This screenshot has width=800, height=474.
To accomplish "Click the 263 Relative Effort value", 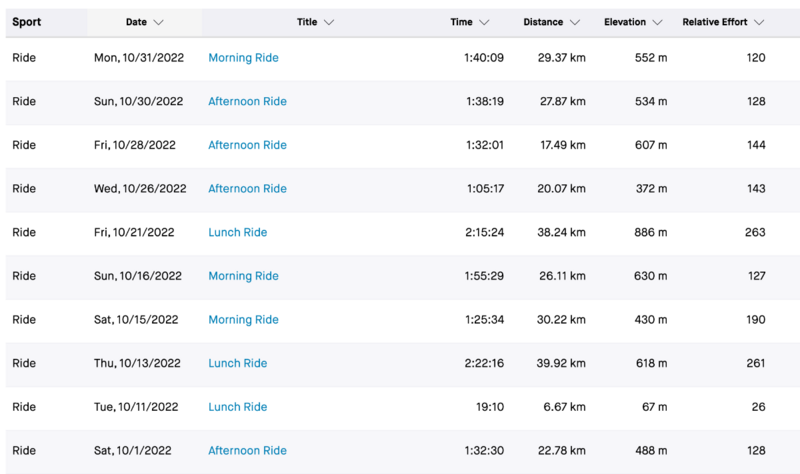I will click(x=755, y=232).
